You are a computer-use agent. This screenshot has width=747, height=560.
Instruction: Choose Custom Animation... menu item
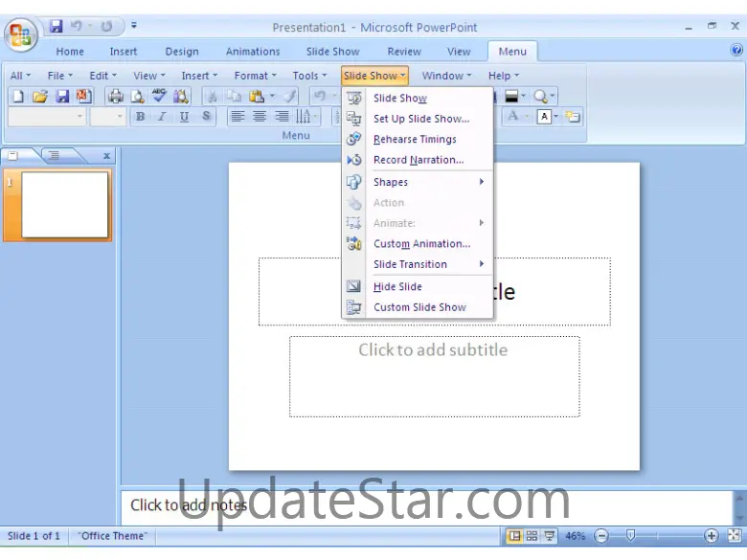pyautogui.click(x=418, y=244)
